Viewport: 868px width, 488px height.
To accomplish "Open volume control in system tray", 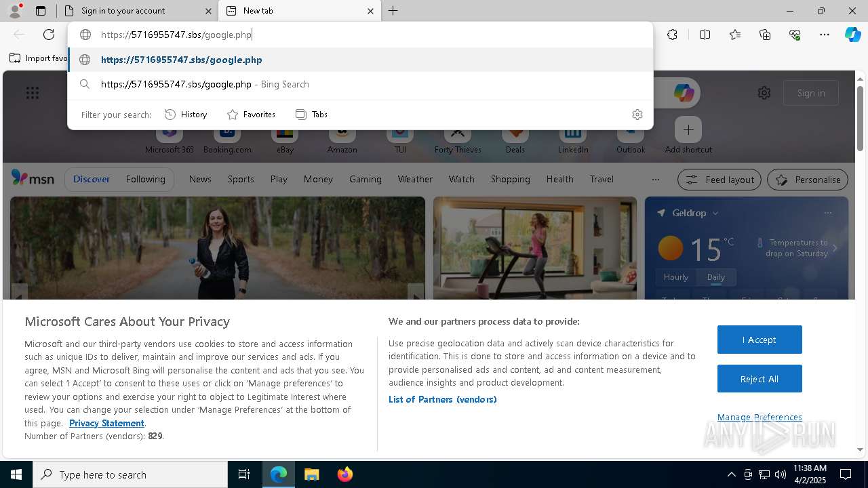I will pos(781,474).
